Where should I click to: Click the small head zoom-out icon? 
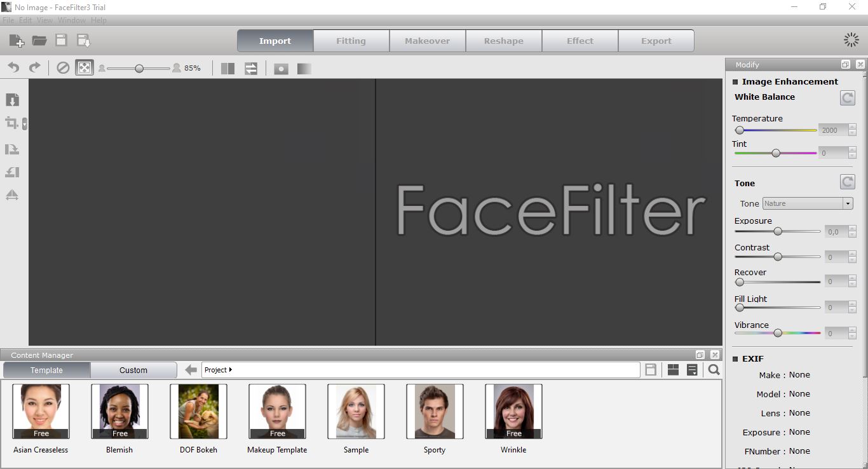click(102, 68)
